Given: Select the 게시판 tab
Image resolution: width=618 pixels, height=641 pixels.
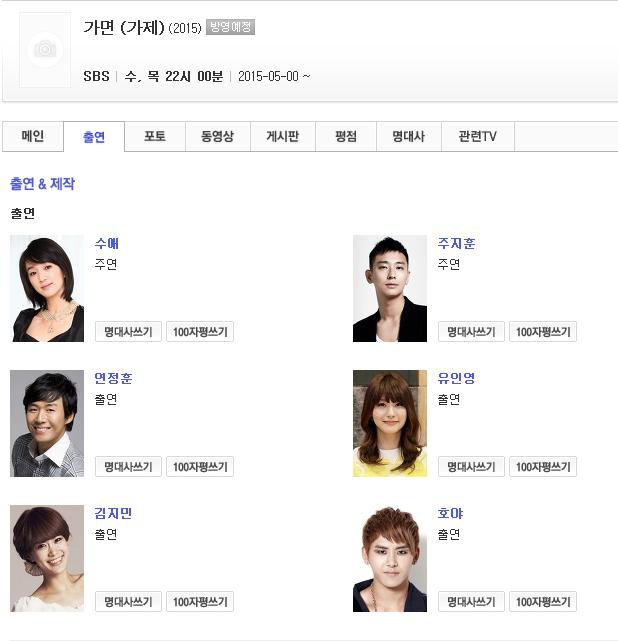Looking at the screenshot, I should [x=283, y=136].
